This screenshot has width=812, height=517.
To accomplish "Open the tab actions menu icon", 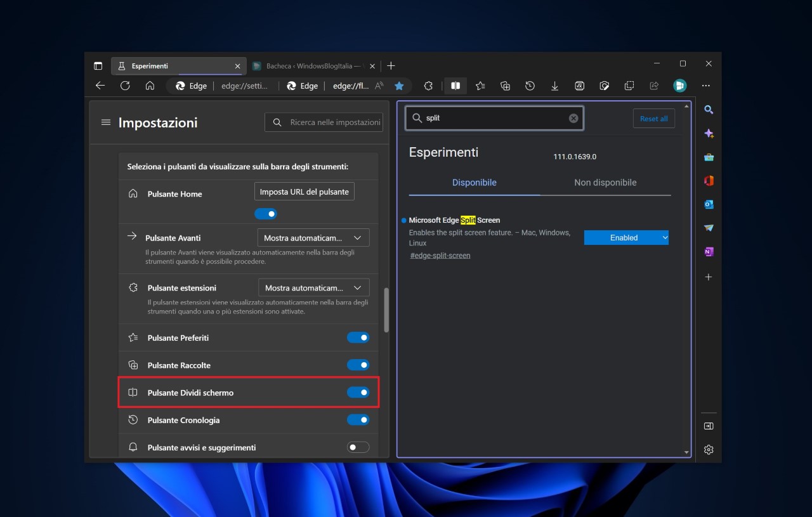I will pyautogui.click(x=98, y=65).
